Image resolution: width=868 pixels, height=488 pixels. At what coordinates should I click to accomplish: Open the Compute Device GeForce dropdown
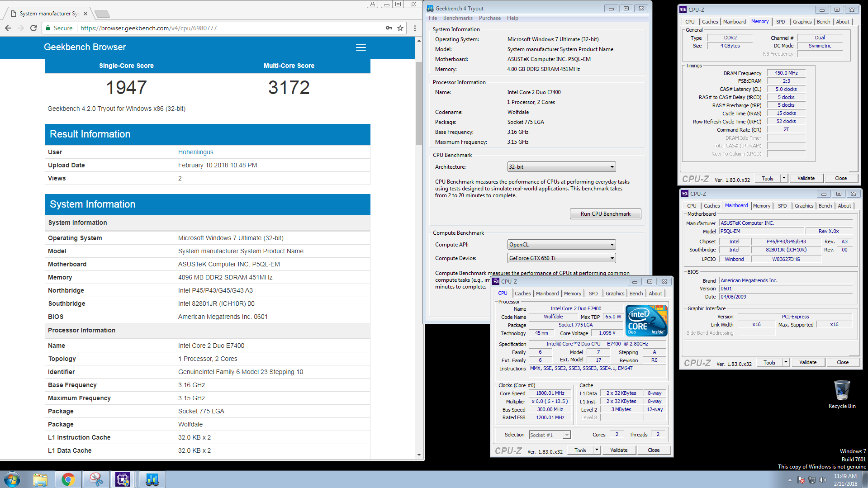tap(561, 258)
